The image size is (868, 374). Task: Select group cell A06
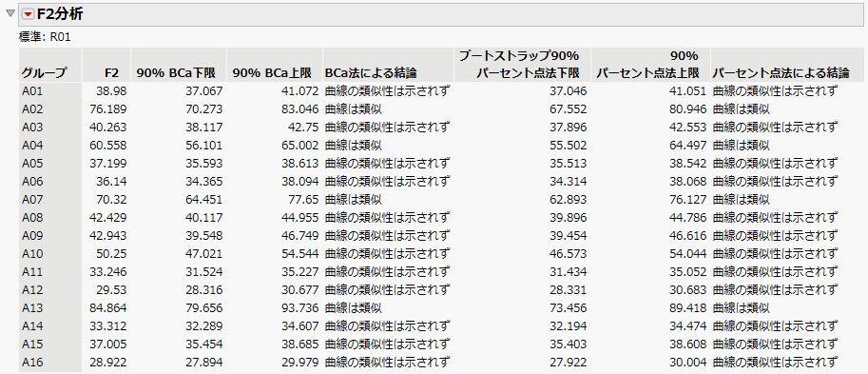click(x=32, y=181)
